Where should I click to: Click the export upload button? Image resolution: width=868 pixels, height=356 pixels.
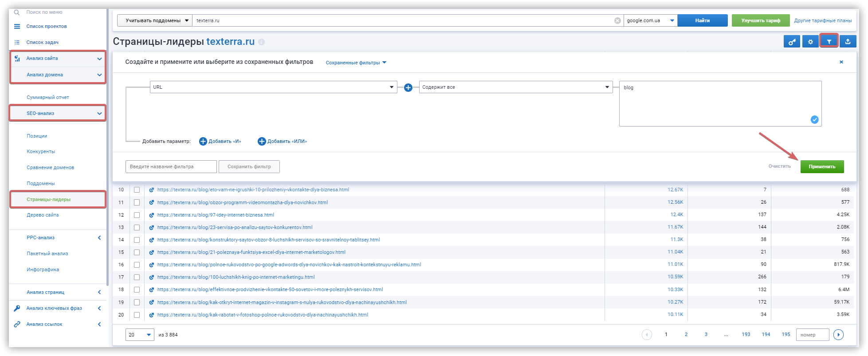(x=848, y=42)
